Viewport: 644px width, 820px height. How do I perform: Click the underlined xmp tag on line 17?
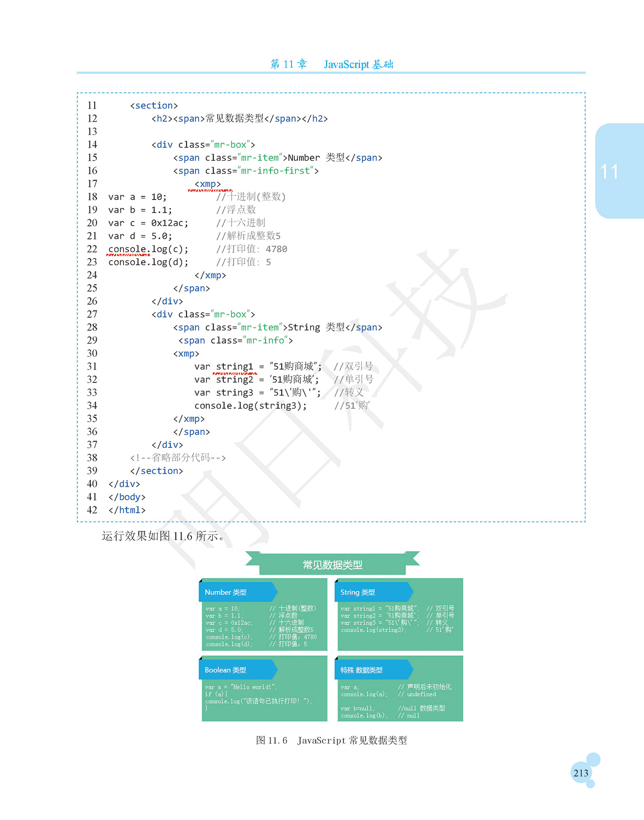point(208,184)
